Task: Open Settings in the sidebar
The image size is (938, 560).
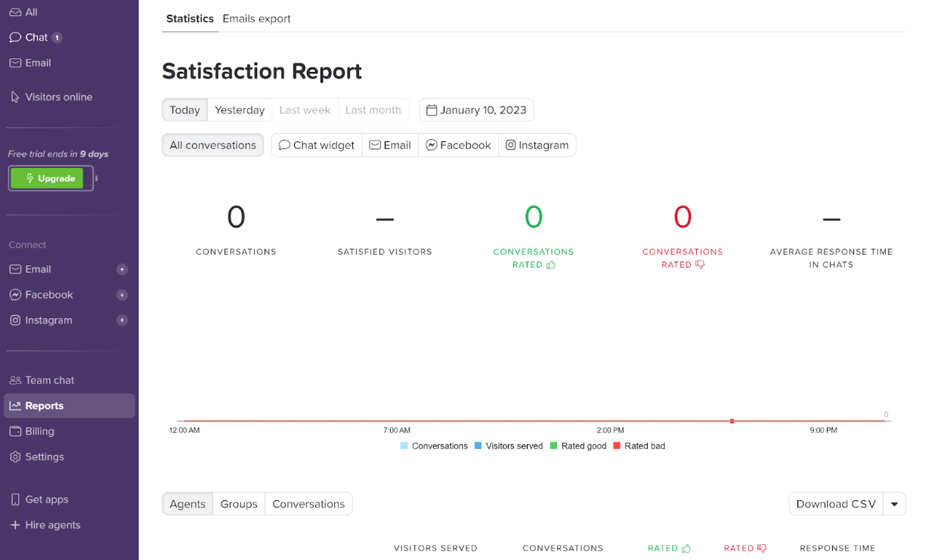Action: [44, 456]
